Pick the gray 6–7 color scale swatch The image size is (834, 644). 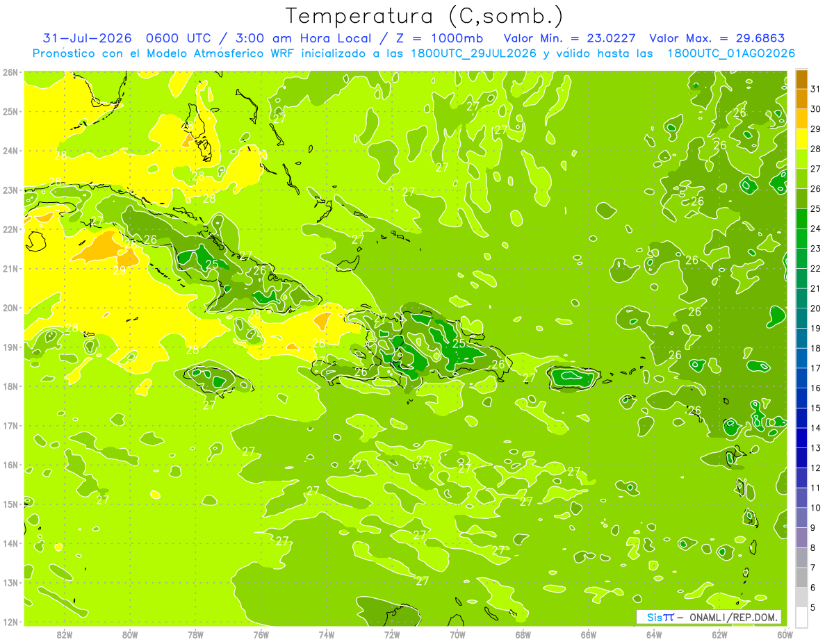(x=801, y=577)
